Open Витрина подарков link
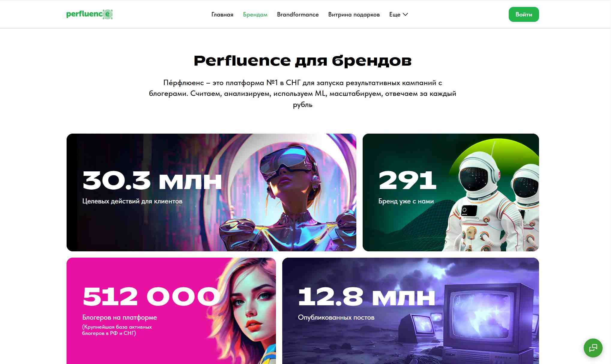Viewport: 611px width, 364px height. click(x=354, y=14)
